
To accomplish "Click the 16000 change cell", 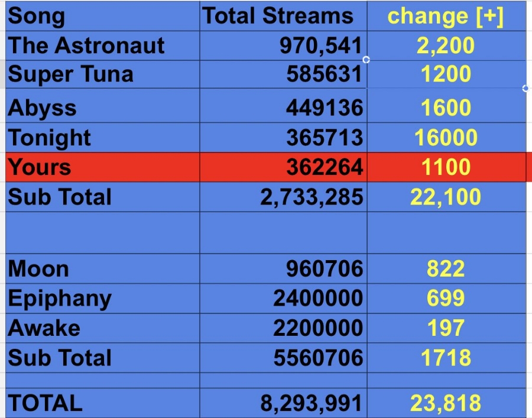I will (446, 138).
